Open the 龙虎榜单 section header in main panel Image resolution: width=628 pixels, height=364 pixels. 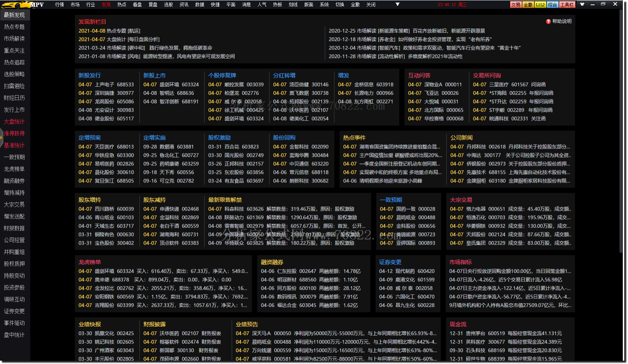click(89, 262)
